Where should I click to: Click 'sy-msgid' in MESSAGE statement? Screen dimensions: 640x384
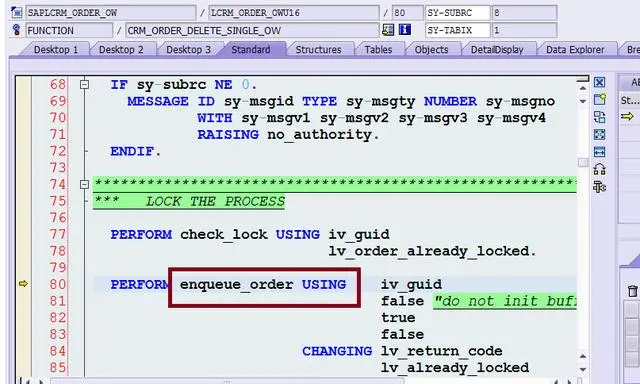click(x=259, y=101)
